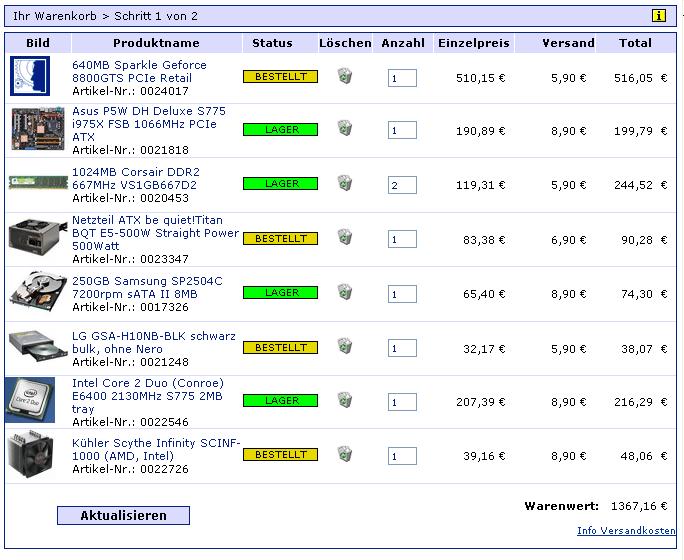The image size is (684, 560).
Task: Delete the LG GSA-H10NB-BLK drive
Action: [x=345, y=346]
